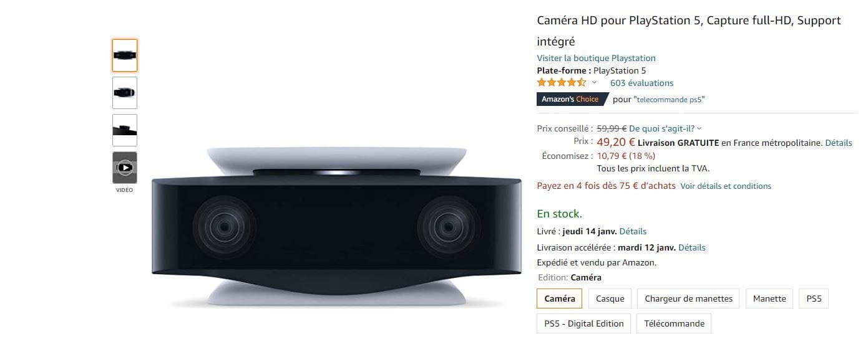Select the third side-view camera thumbnail

[x=125, y=130]
